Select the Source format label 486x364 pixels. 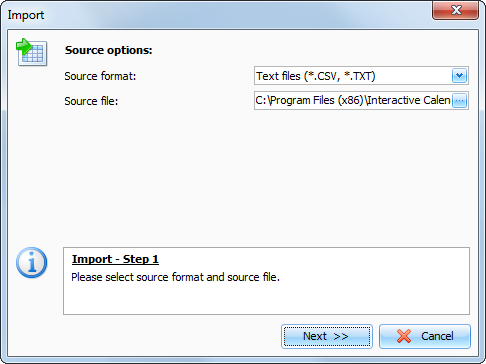(100, 76)
